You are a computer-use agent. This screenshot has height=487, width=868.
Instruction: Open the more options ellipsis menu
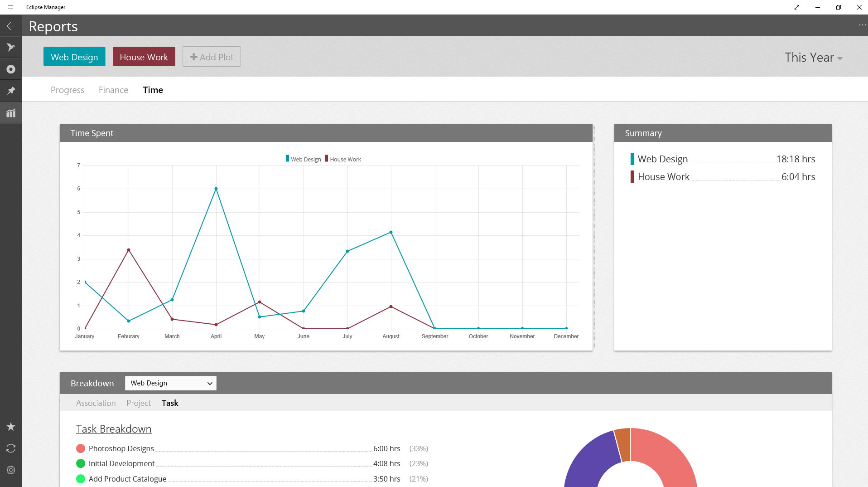(x=862, y=25)
